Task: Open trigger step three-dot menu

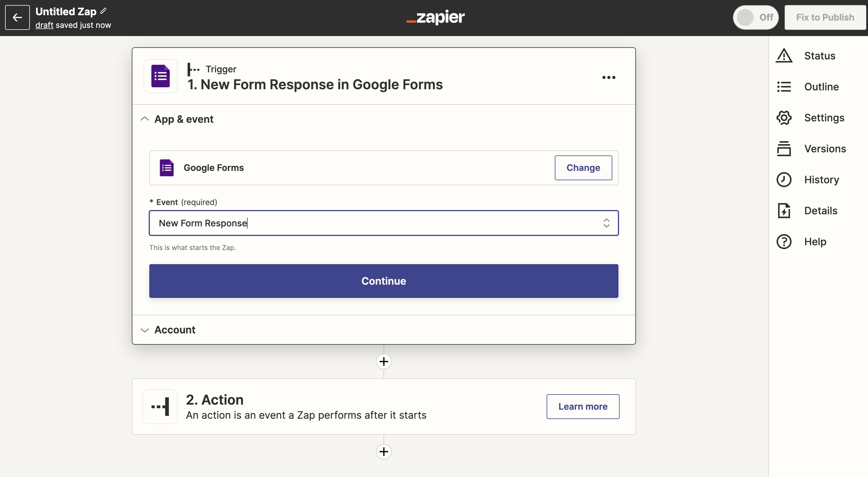Action: pyautogui.click(x=609, y=77)
